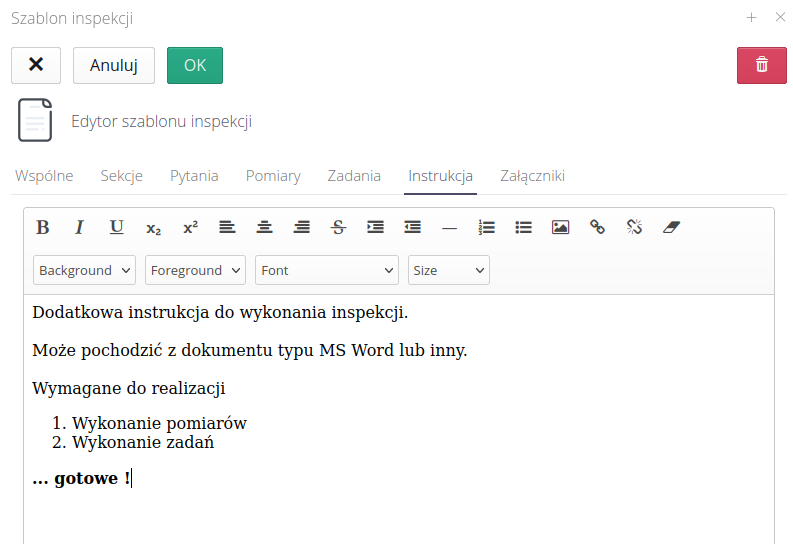The width and height of the screenshot is (793, 544).
Task: Apply subscript formatting
Action: 153,228
